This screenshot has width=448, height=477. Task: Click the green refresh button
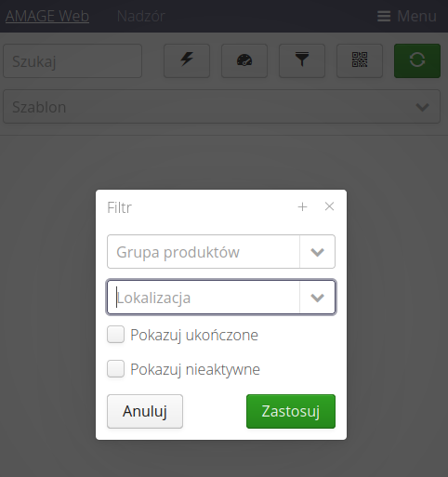point(417,60)
